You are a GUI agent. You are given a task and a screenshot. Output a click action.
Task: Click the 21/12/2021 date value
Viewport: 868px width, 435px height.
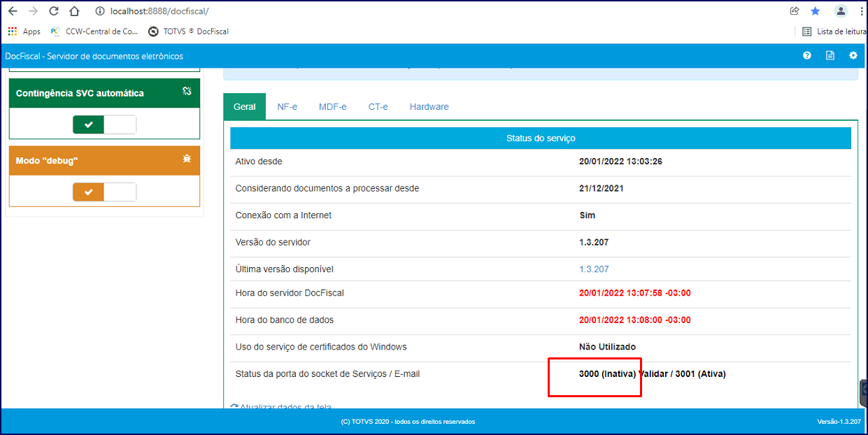tap(602, 188)
